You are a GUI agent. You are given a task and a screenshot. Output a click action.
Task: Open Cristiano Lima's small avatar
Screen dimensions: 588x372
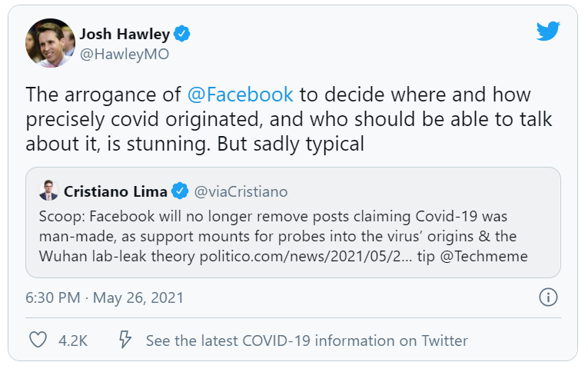48,191
